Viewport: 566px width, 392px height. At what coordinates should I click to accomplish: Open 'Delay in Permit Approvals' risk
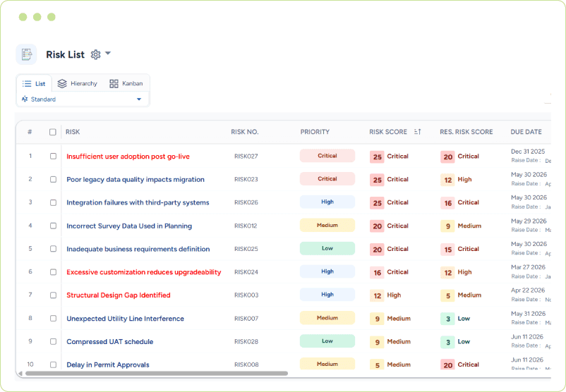(x=108, y=365)
